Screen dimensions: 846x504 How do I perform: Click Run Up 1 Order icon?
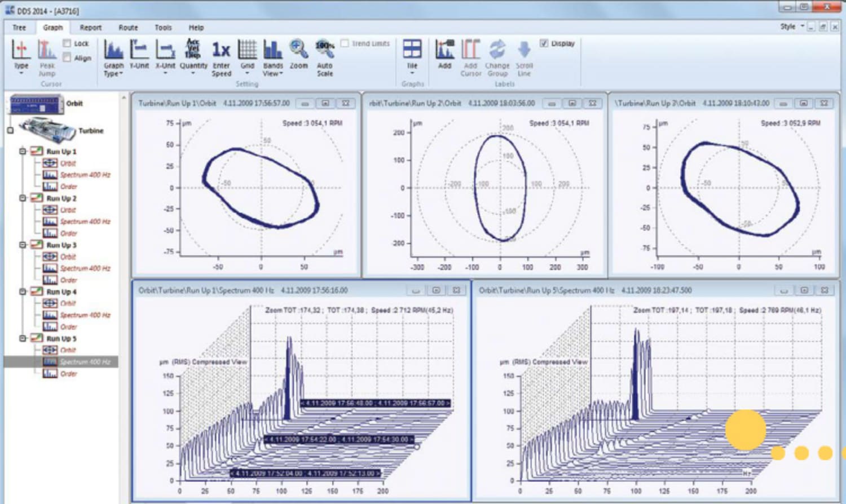tap(50, 186)
